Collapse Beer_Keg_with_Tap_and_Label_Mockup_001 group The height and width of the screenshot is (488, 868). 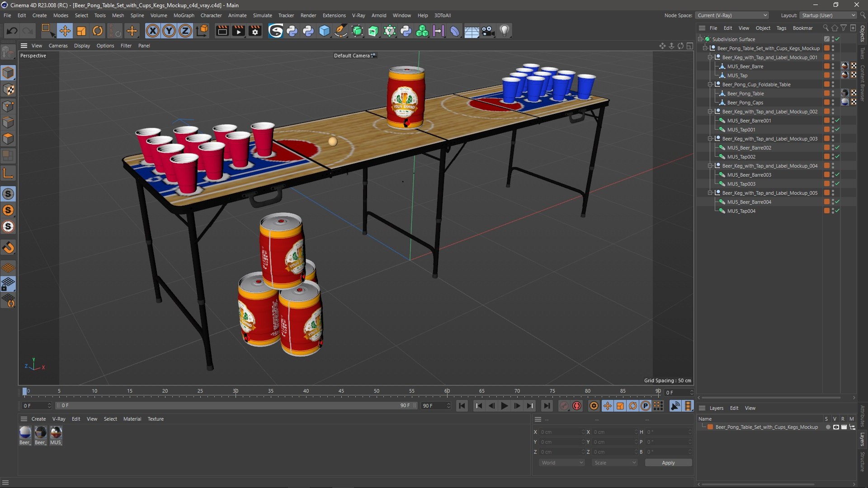[x=710, y=57]
